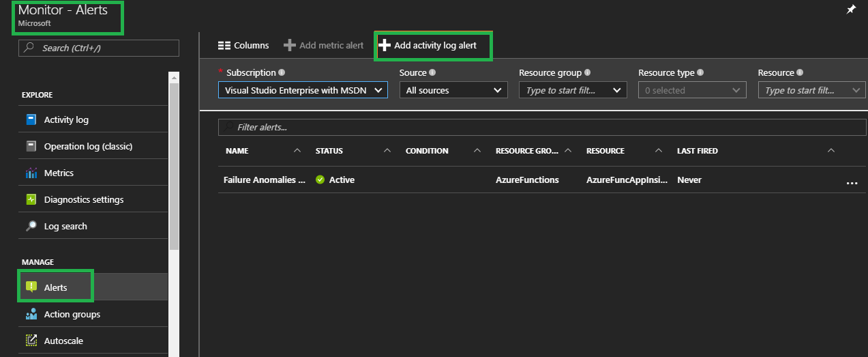Go to Metrics section
Viewport: 868px width, 357px height.
click(93, 173)
